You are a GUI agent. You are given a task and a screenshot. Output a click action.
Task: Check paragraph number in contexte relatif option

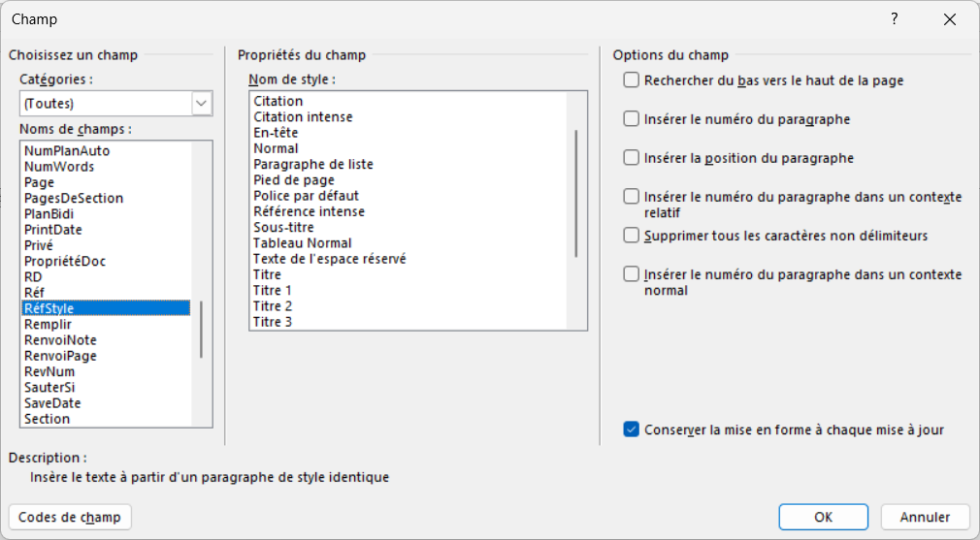coord(632,197)
